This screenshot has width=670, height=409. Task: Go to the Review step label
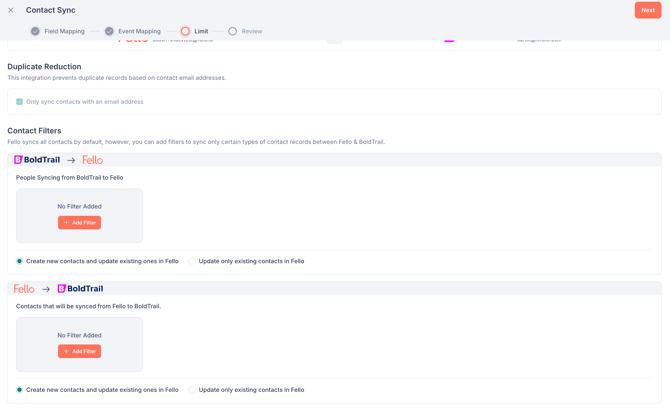pyautogui.click(x=252, y=31)
